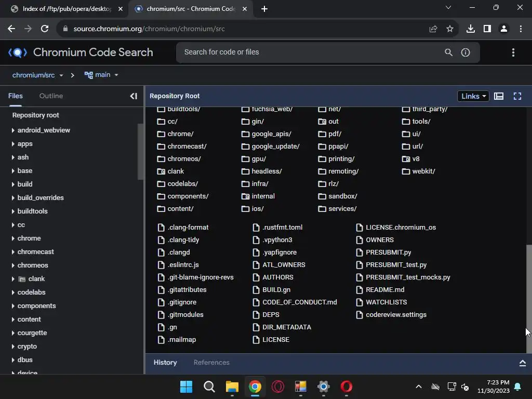Screen dimensions: 532x399
Task: View site information lock icon
Action: 65,29
